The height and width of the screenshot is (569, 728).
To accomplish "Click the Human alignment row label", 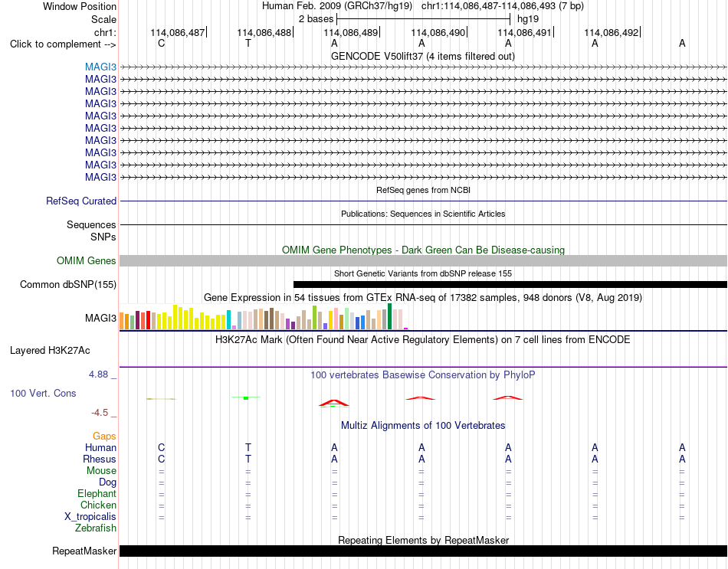I will 100,447.
